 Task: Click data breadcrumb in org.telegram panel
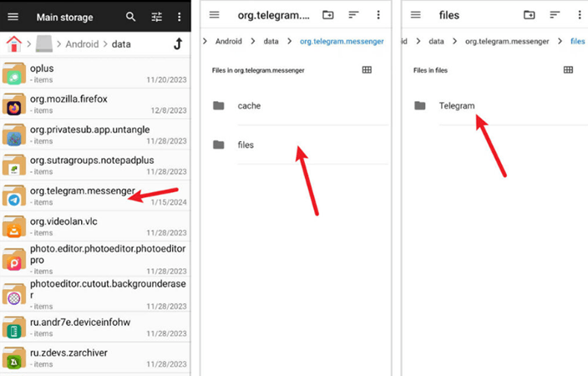271,41
